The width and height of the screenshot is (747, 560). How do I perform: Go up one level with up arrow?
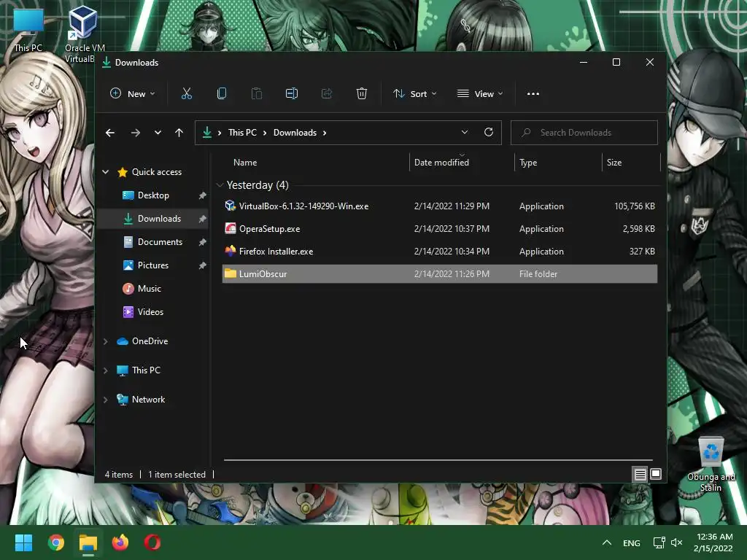179,133
